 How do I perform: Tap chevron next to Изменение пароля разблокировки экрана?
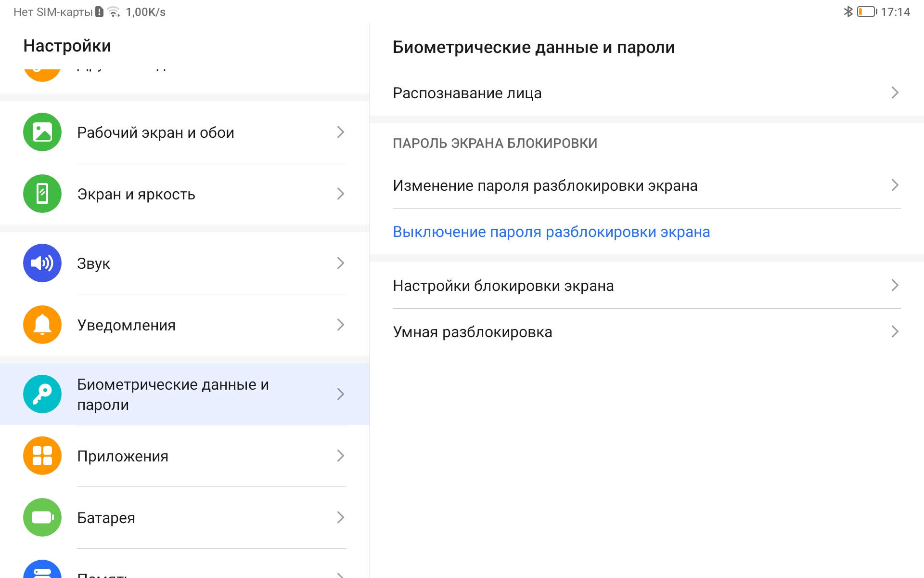(x=895, y=185)
